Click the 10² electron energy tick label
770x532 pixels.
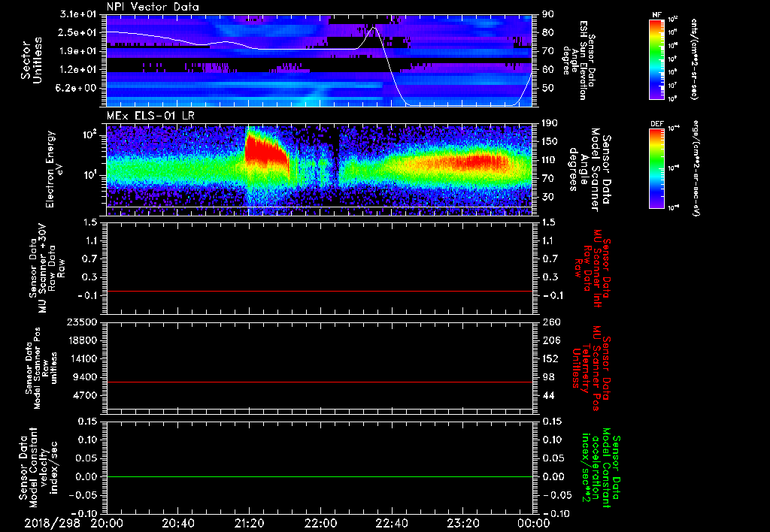tap(89, 135)
